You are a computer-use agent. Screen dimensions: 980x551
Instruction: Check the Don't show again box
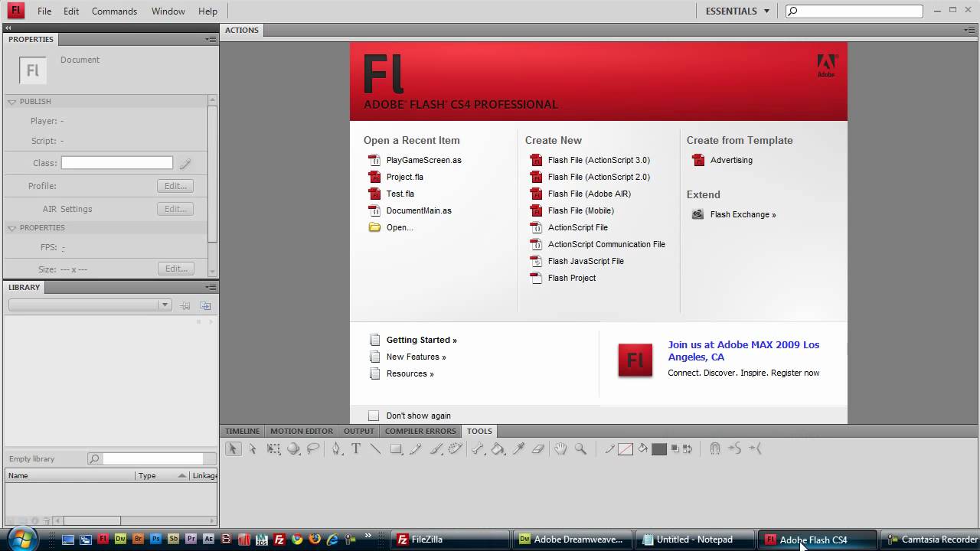(374, 416)
